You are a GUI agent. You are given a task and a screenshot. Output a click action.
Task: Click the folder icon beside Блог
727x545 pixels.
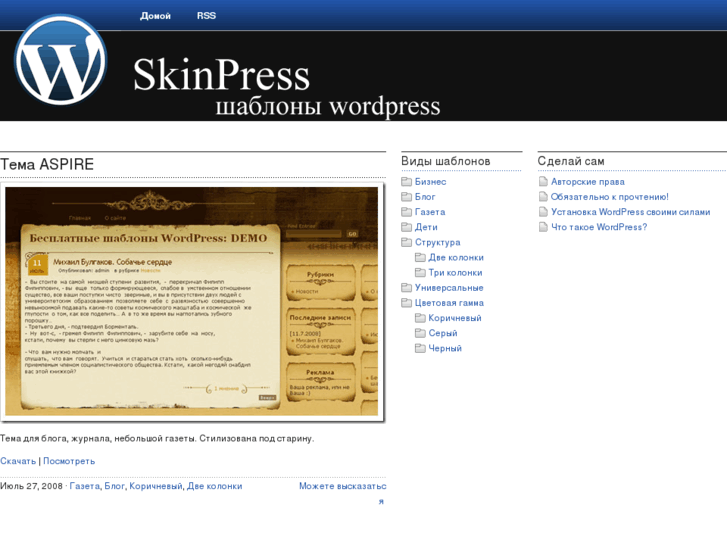click(x=406, y=197)
